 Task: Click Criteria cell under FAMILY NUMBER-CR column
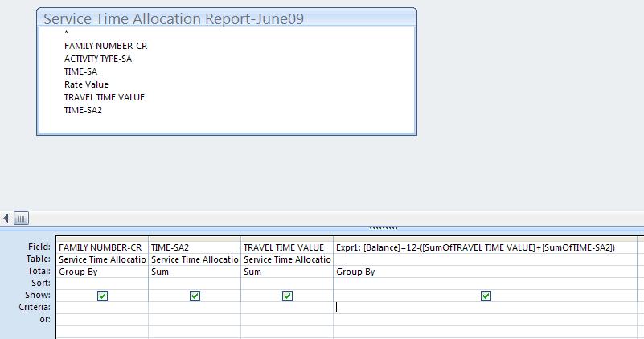pyautogui.click(x=102, y=308)
